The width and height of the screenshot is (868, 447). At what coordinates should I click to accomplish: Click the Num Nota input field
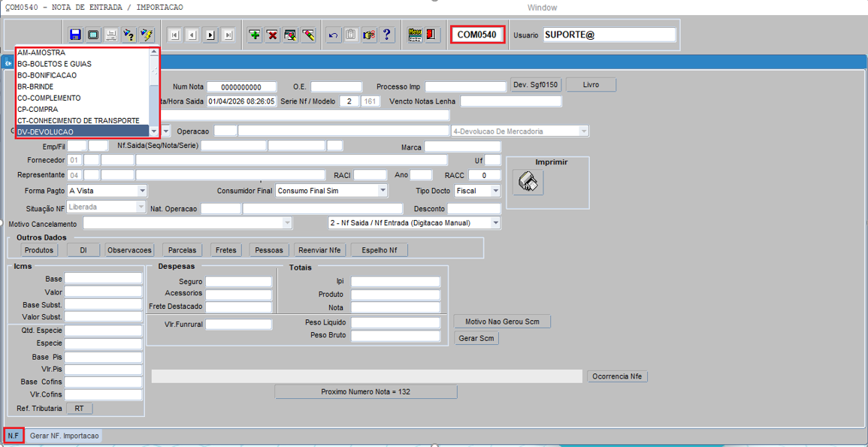(241, 87)
